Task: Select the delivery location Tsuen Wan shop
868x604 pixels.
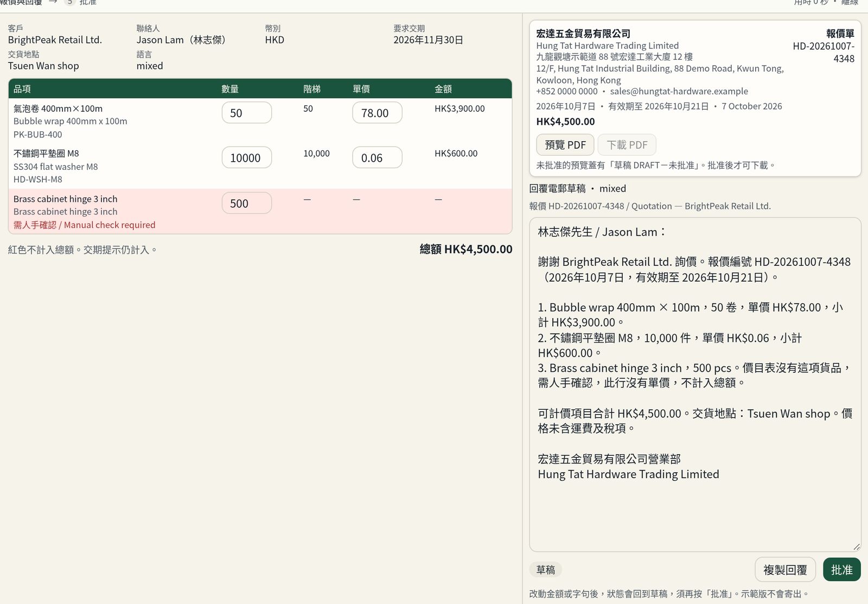Action: 43,66
